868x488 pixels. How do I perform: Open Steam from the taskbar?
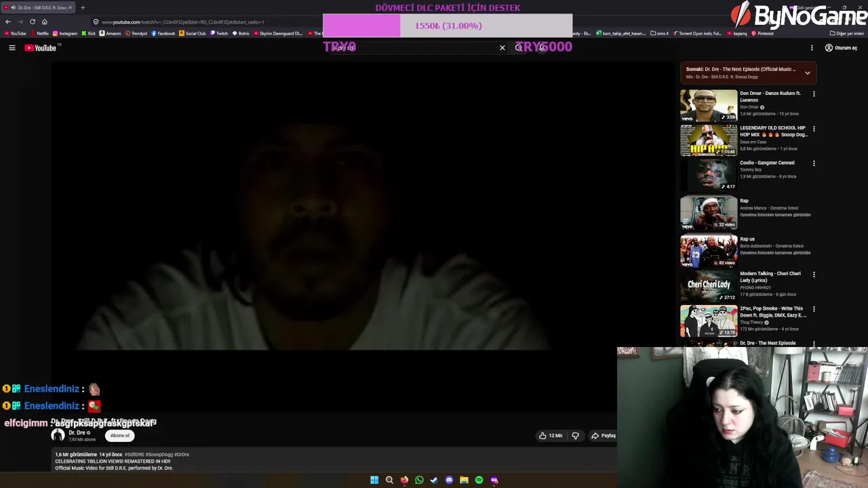(434, 480)
